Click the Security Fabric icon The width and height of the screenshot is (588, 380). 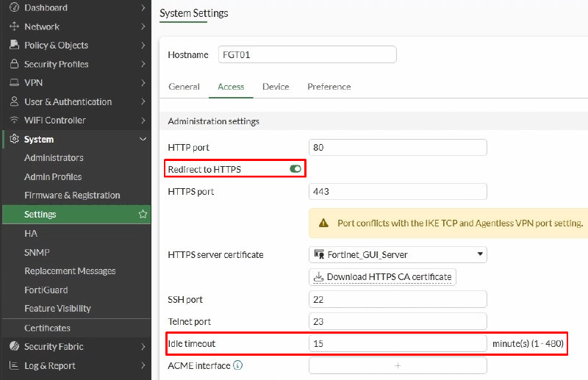[x=14, y=346]
